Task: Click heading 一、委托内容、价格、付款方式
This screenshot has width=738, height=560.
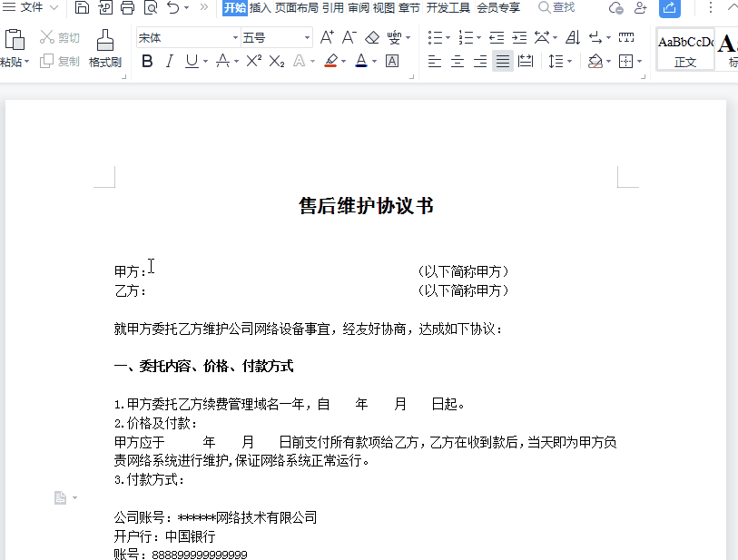Action: [204, 366]
